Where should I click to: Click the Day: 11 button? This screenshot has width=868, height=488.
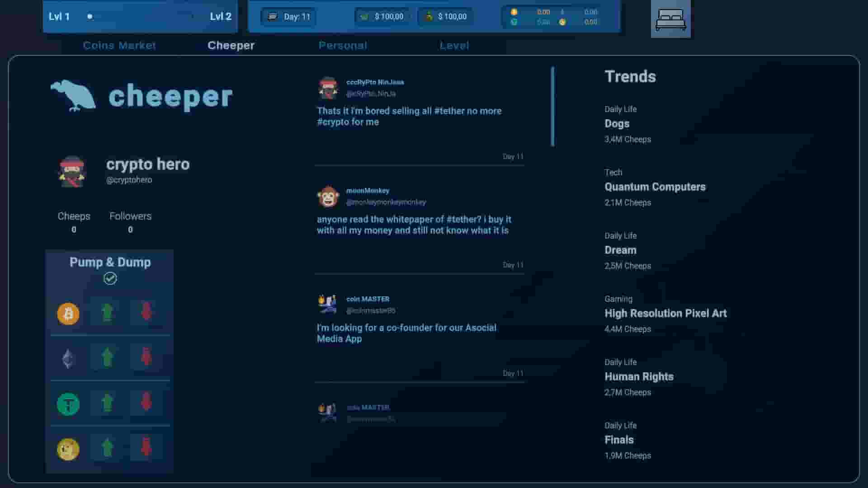[x=288, y=17]
